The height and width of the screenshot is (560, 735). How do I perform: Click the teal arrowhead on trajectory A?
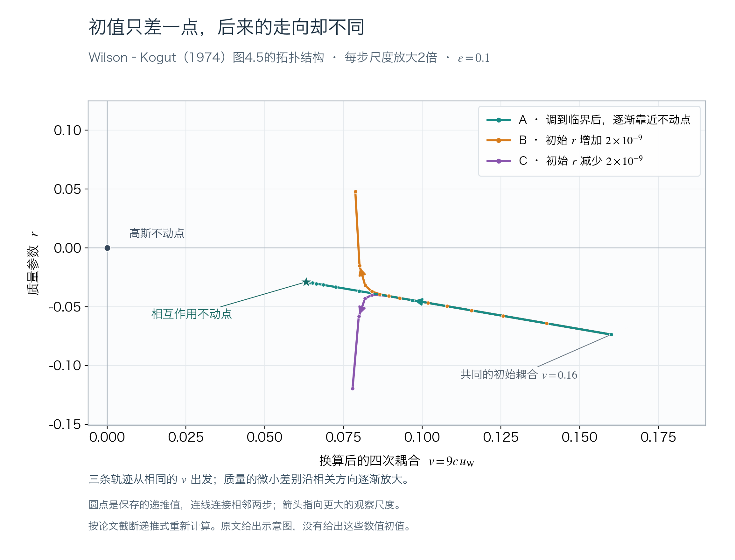pos(419,301)
